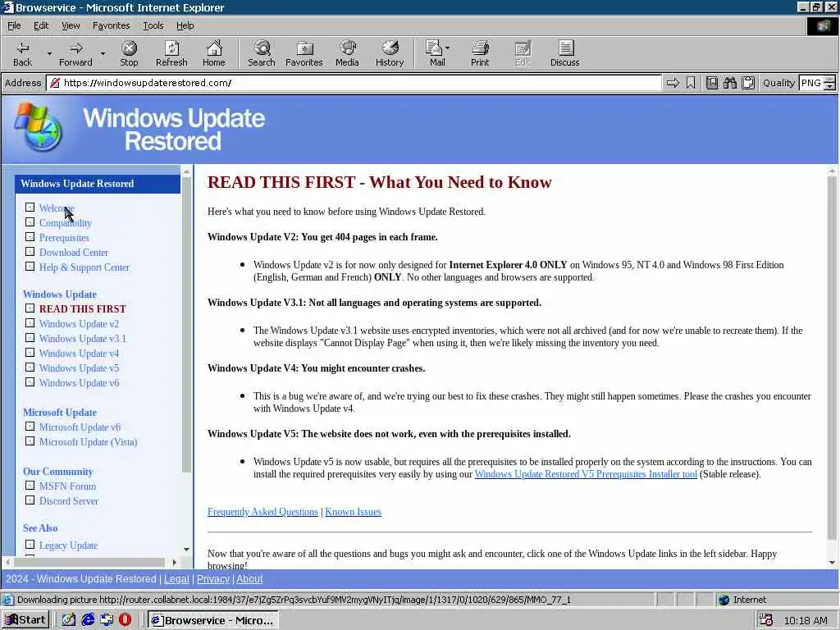
Task: Go to the Download Center link
Action: tap(74, 253)
